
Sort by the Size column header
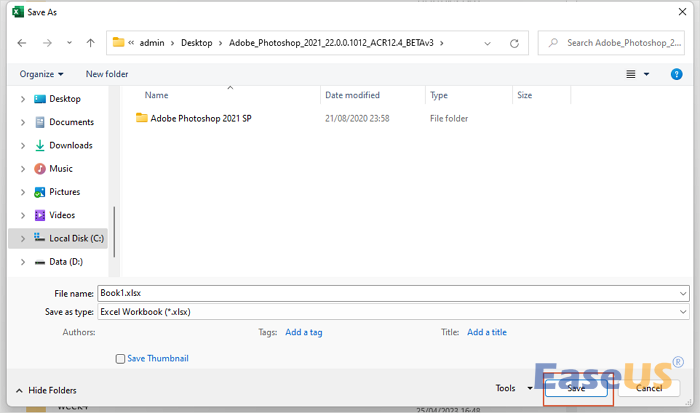525,95
